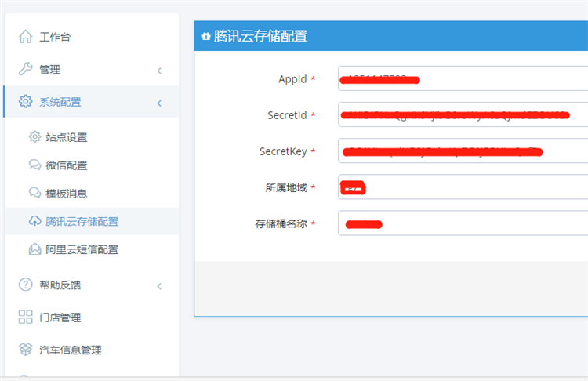
Task: Click into the SecretKey input field
Action: 463,151
